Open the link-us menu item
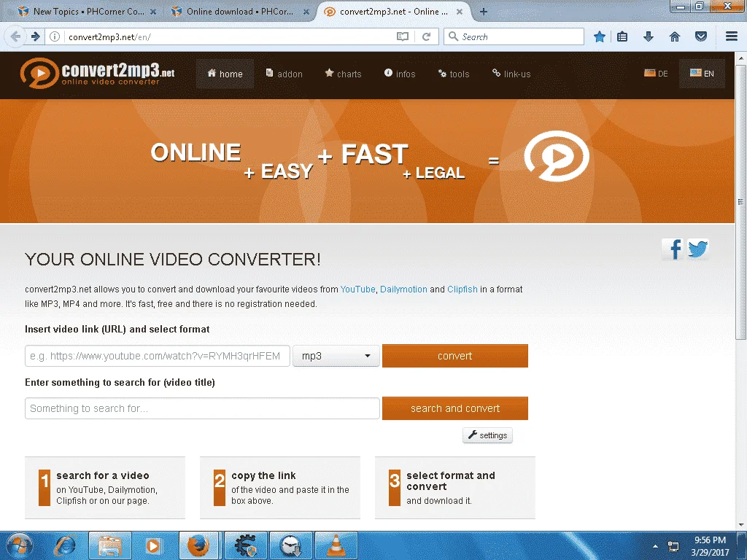Viewport: 747px width, 560px height. tap(511, 74)
